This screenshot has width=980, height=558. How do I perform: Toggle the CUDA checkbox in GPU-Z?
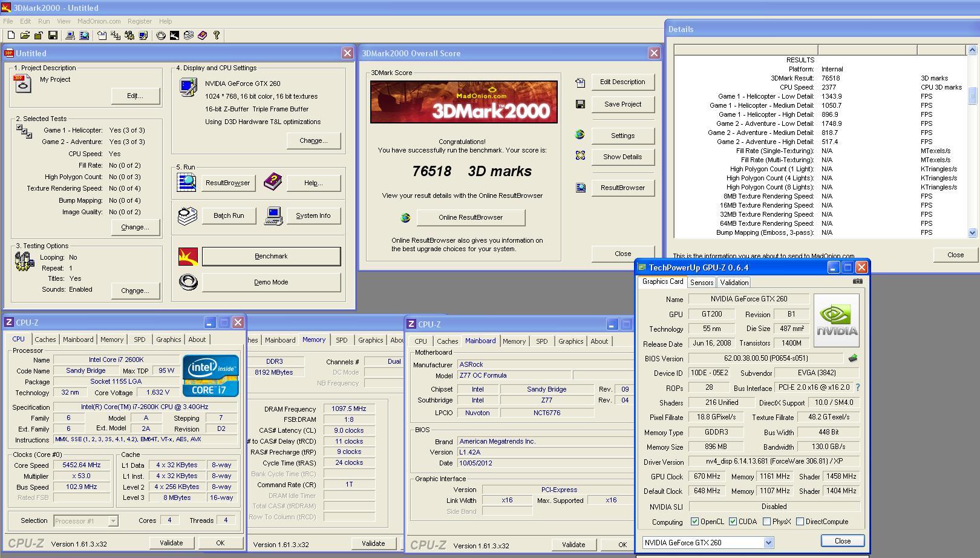pyautogui.click(x=733, y=522)
